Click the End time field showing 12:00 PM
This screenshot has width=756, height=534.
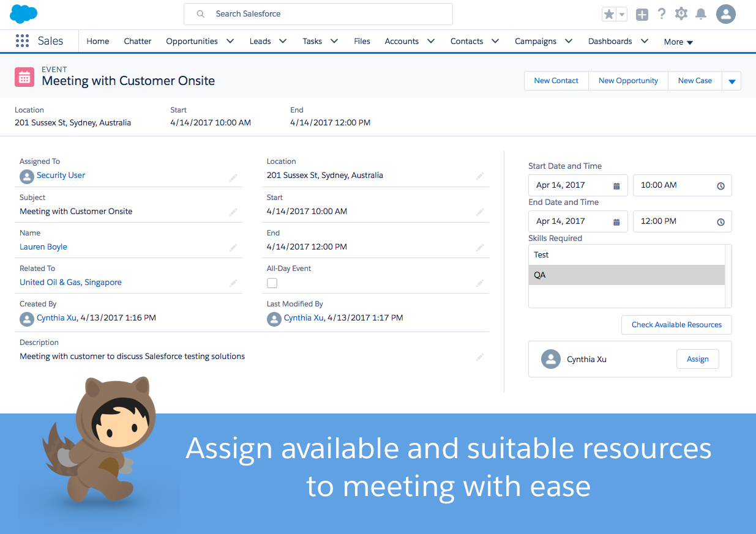click(x=683, y=221)
